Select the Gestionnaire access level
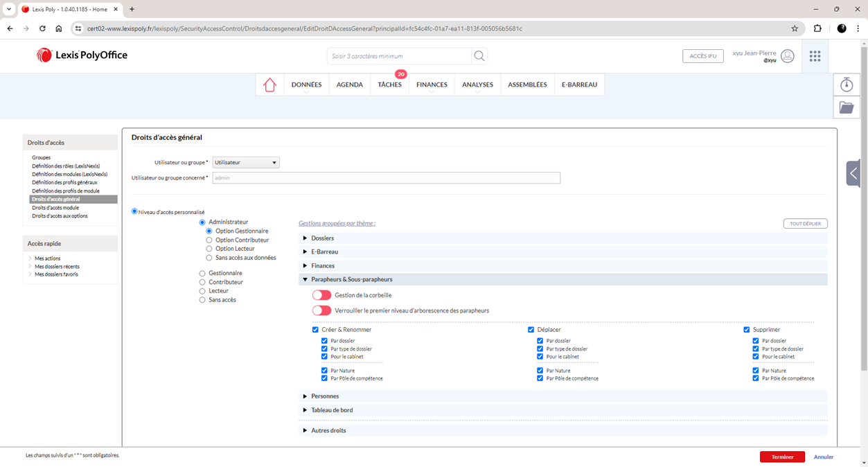The image size is (868, 467). pos(202,273)
